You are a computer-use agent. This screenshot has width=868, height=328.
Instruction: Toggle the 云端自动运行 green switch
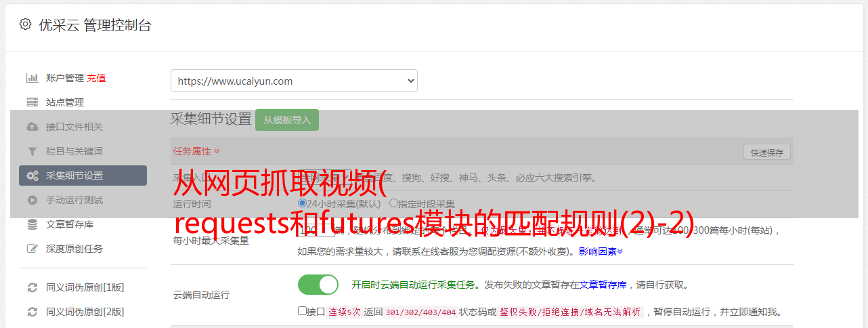pyautogui.click(x=318, y=285)
